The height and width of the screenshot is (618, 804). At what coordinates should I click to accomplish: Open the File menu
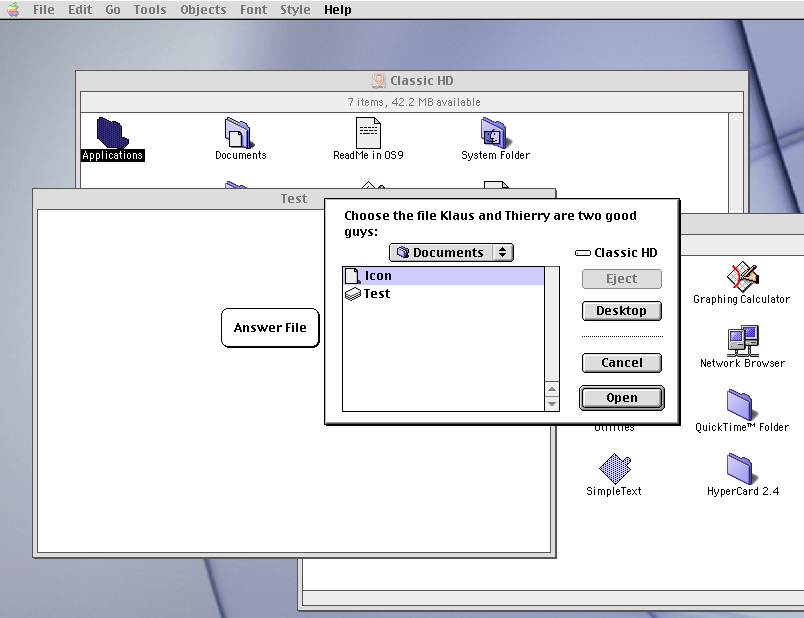[x=43, y=10]
